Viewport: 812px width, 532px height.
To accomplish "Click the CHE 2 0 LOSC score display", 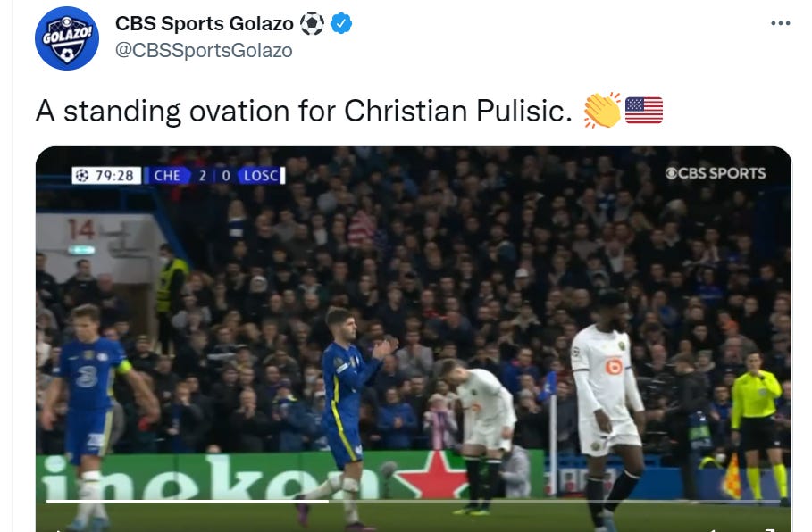I will click(216, 176).
